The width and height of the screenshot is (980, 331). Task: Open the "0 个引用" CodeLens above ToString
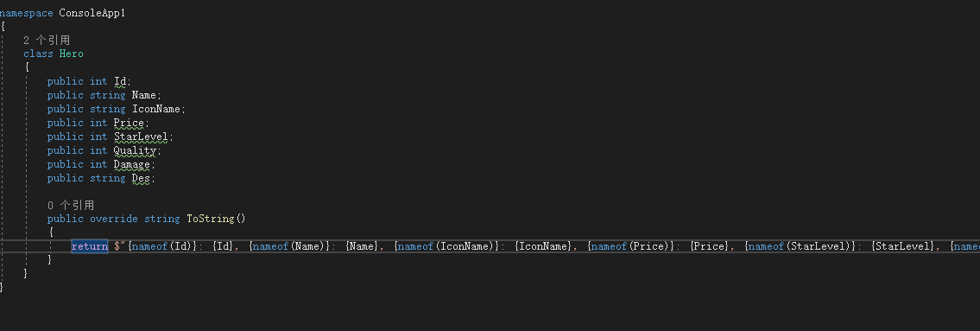pos(71,205)
